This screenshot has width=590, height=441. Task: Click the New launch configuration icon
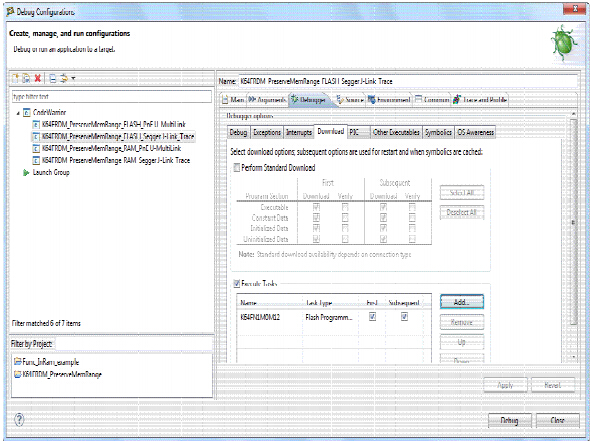(15, 79)
